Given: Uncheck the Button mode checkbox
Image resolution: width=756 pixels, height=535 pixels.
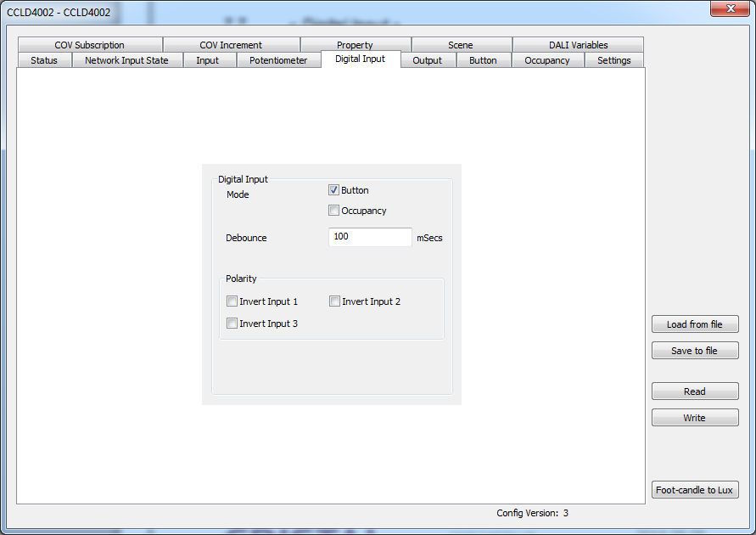Looking at the screenshot, I should (333, 190).
